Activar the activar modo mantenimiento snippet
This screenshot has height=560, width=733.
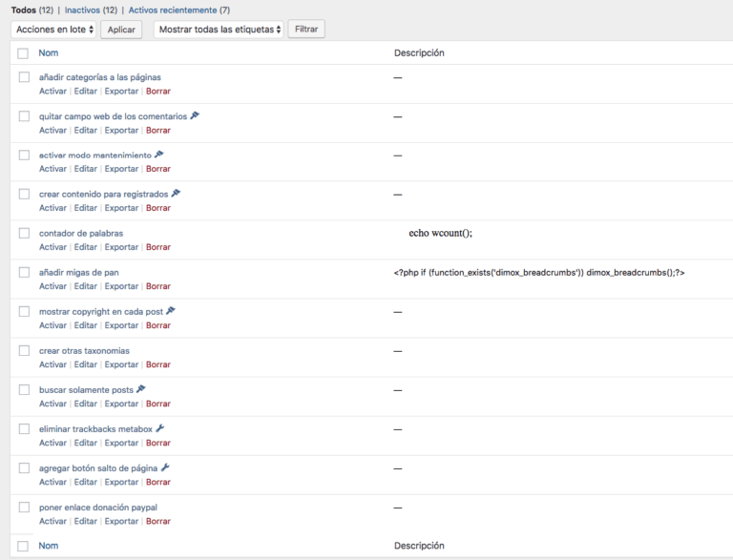click(52, 169)
